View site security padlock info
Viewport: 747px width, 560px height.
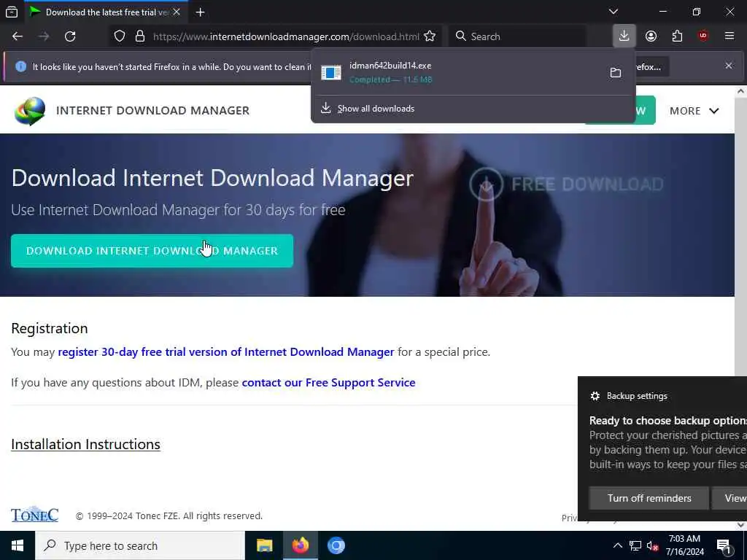[x=140, y=36]
